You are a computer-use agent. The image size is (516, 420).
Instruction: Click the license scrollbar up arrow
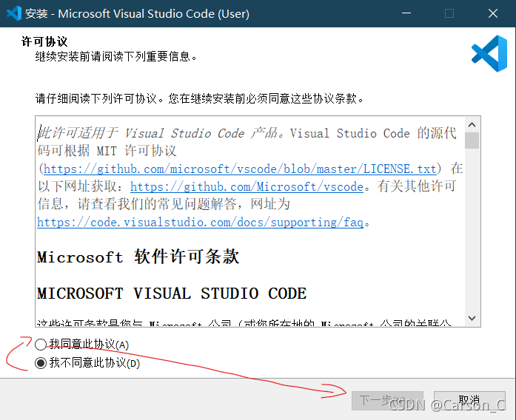click(472, 124)
